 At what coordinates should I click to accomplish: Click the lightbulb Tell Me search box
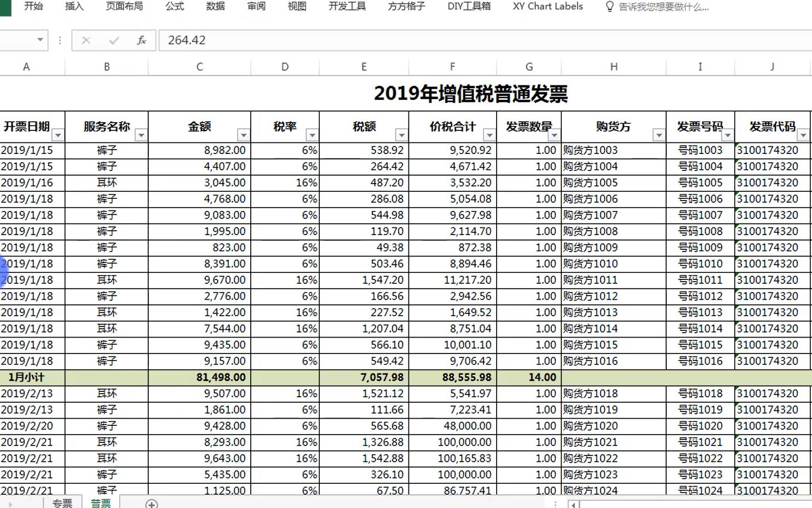(x=656, y=7)
